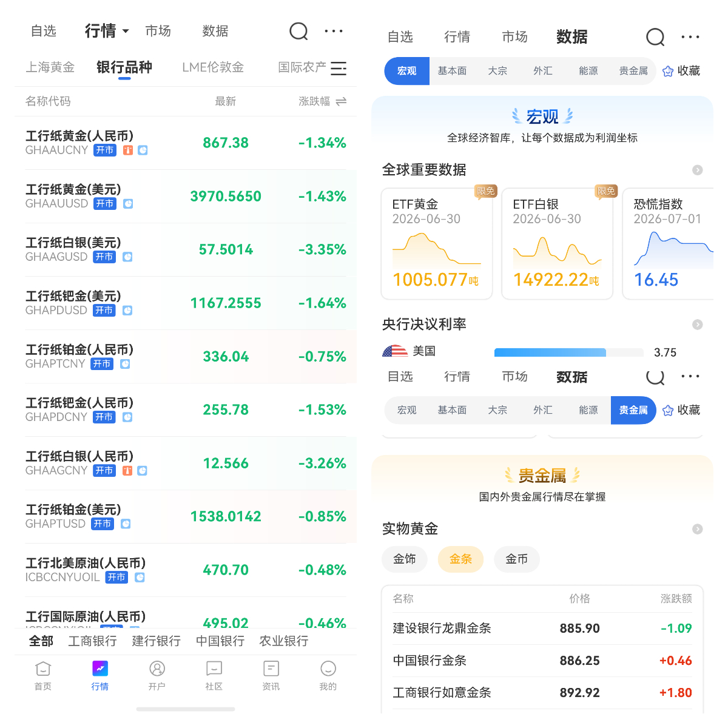The image size is (728, 728).
Task: Switch to the 国际农产 tab
Action: coord(302,67)
